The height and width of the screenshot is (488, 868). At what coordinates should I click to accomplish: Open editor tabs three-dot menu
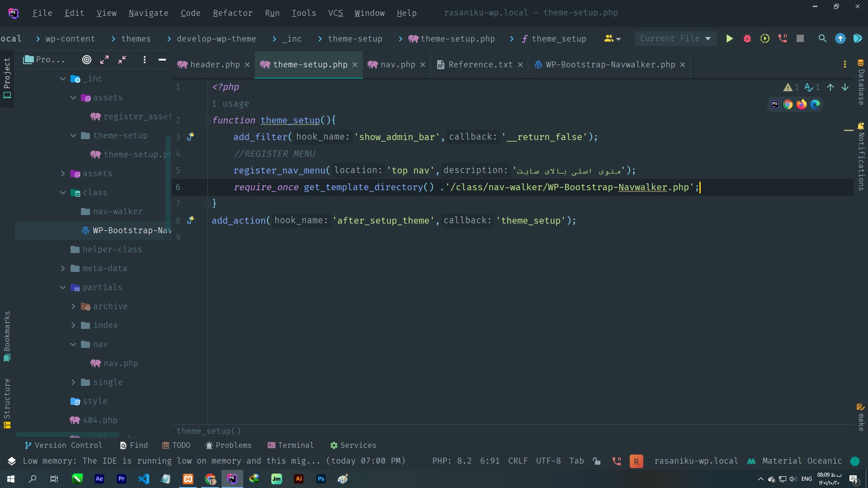click(x=845, y=65)
